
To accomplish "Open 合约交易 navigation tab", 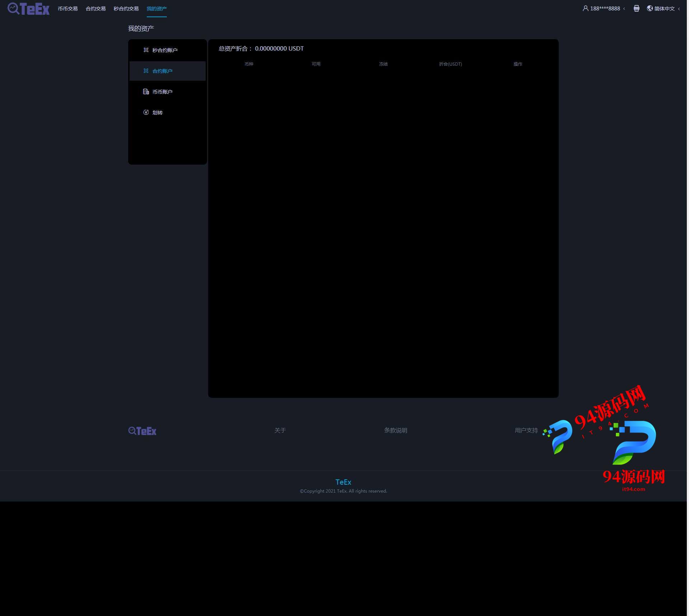I will coord(96,9).
